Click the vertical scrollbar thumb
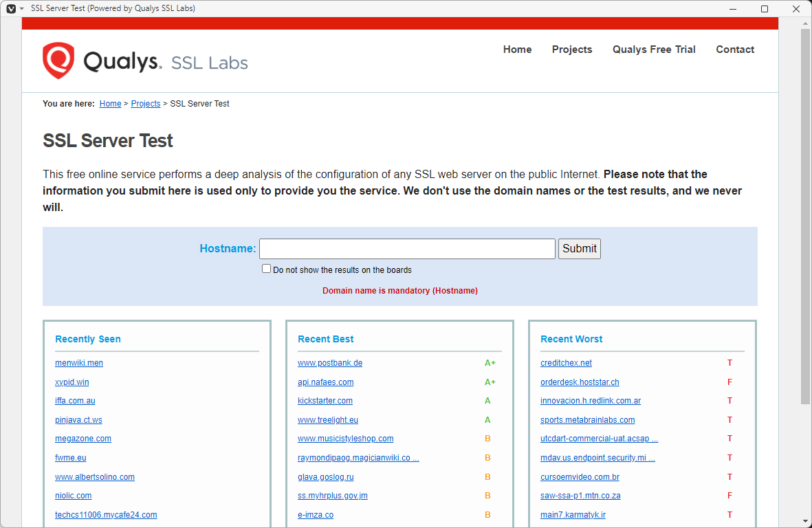Viewport: 812px width, 528px height. 804,217
